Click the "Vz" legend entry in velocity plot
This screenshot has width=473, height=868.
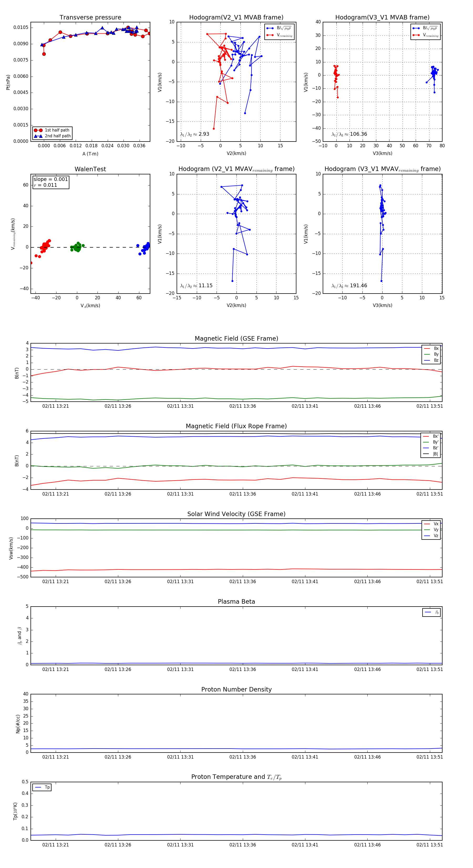pos(431,536)
